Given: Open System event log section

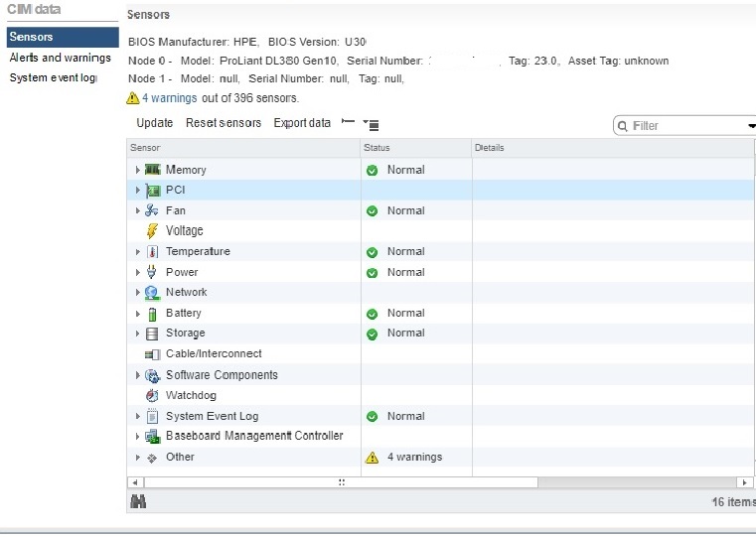Looking at the screenshot, I should [x=53, y=78].
